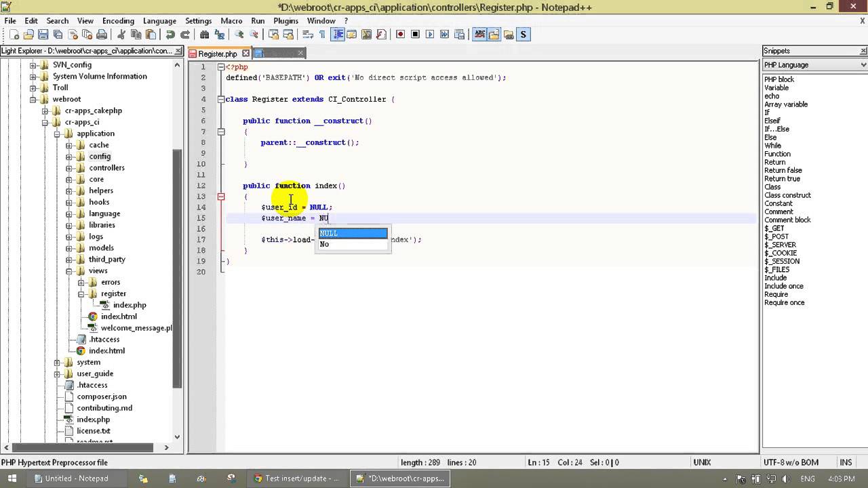Viewport: 868px width, 488px height.
Task: Click the Zoom Out toolbar icon
Action: pyautogui.click(x=254, y=35)
